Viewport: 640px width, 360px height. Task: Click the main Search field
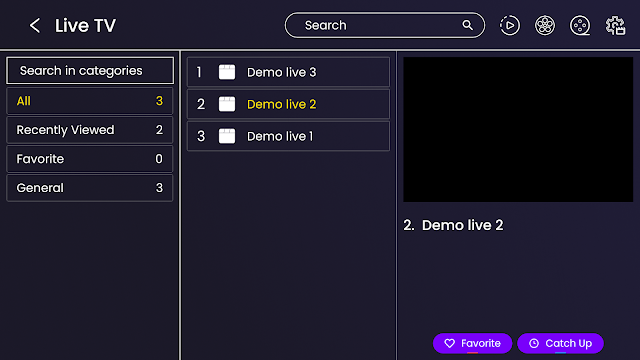coord(384,25)
